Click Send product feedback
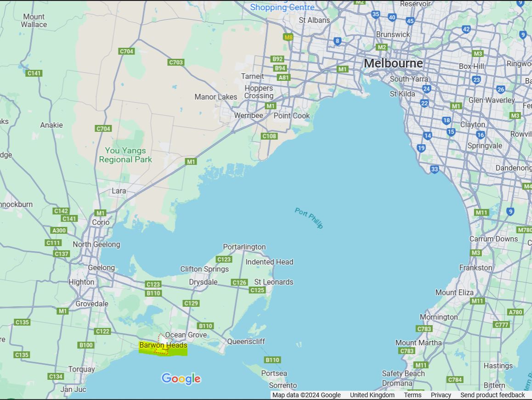This screenshot has height=400, width=532. (492, 395)
